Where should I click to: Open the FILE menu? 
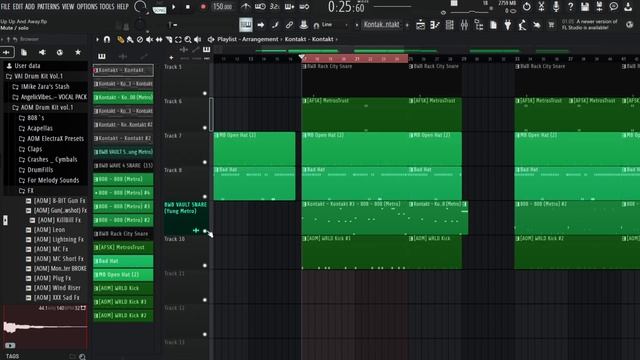(x=6, y=7)
